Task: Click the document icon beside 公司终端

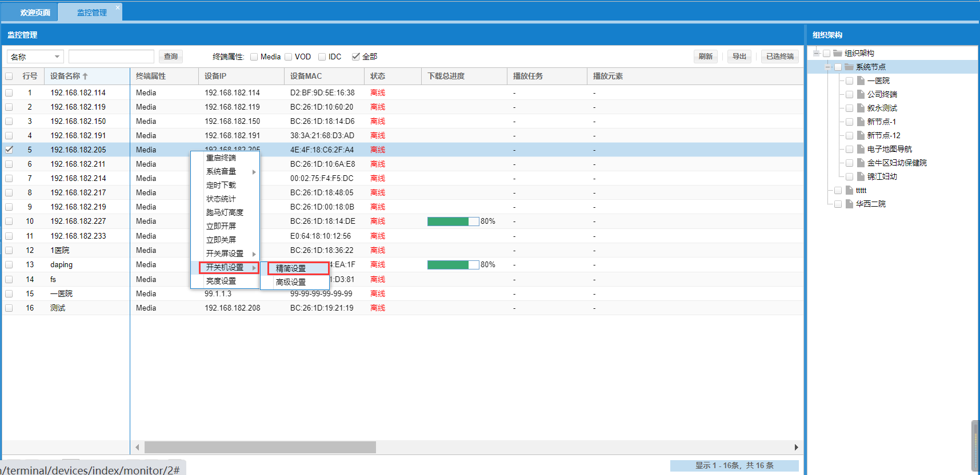Action: click(861, 94)
